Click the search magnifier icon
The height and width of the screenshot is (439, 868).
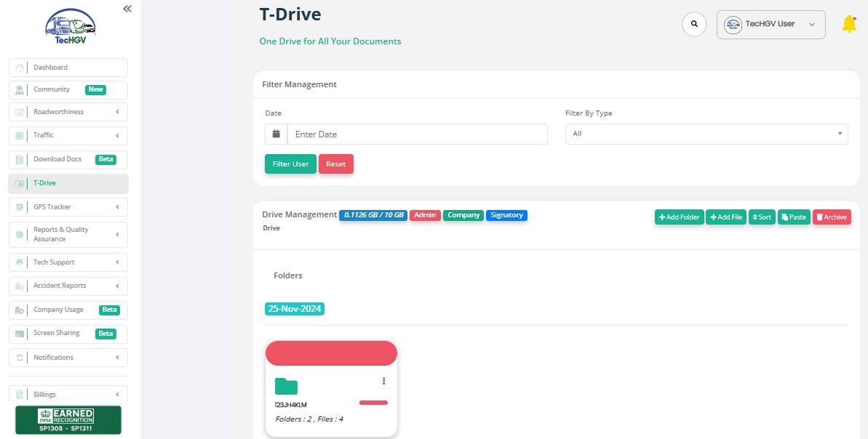694,24
